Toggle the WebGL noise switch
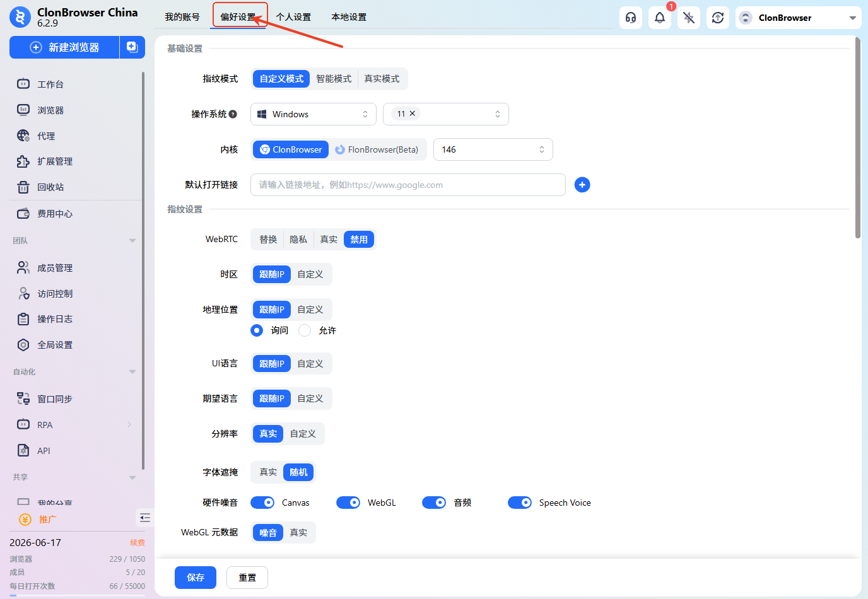 [348, 503]
